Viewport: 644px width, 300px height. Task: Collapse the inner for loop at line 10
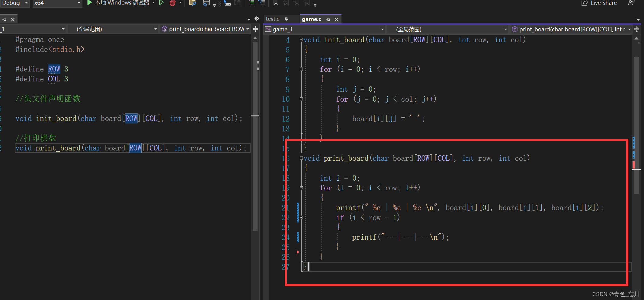tap(301, 99)
